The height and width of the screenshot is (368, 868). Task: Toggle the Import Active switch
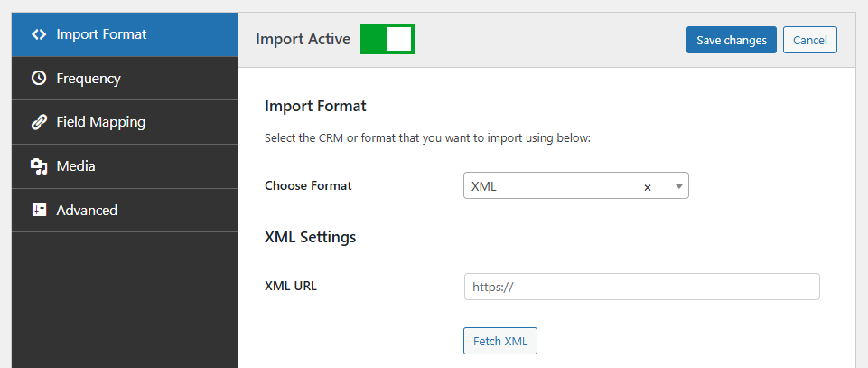coord(387,40)
